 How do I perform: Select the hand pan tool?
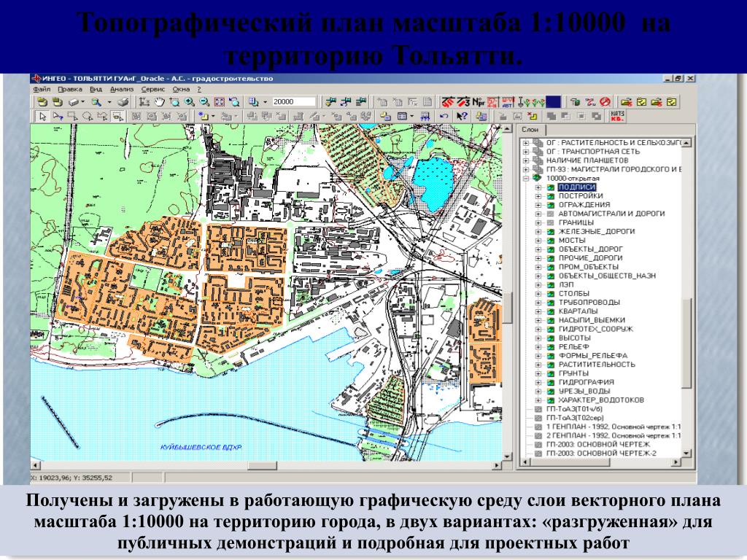click(160, 102)
